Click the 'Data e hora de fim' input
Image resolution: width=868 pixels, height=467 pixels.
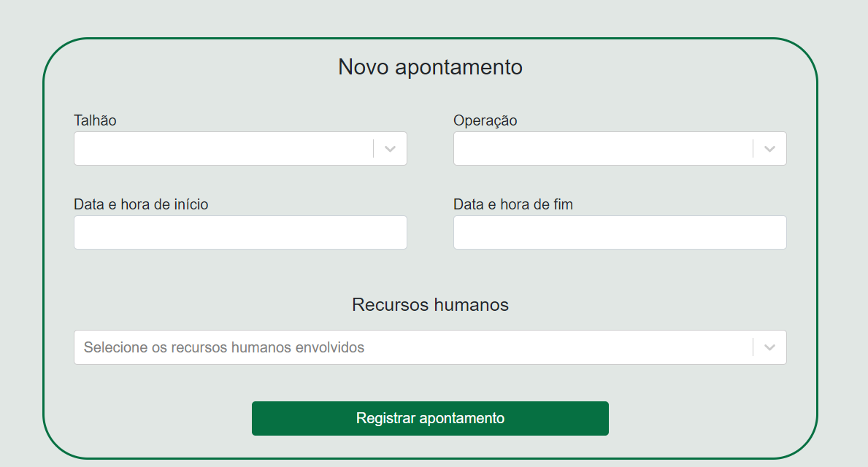(620, 233)
